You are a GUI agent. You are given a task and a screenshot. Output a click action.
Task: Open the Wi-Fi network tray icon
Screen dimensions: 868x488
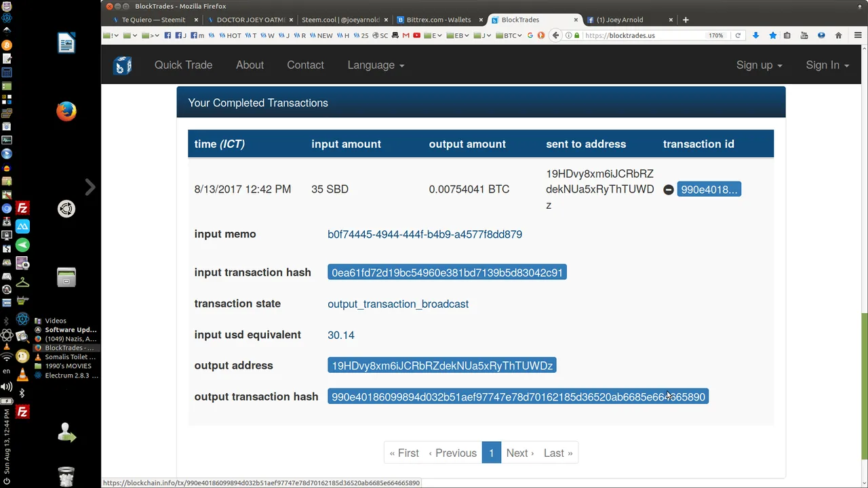click(7, 357)
